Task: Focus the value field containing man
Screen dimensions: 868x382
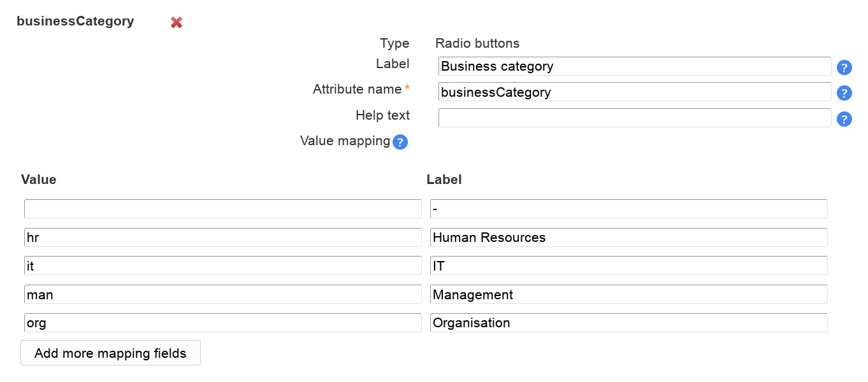Action: (x=222, y=294)
